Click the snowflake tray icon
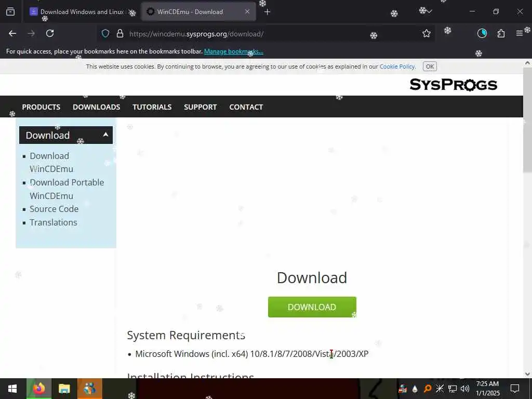 tap(440, 389)
